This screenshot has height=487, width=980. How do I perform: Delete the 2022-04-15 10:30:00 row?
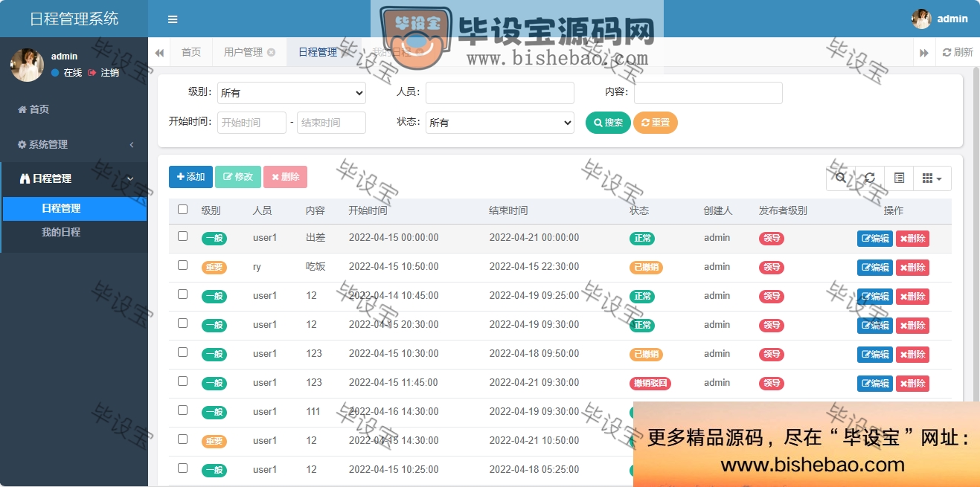tap(912, 355)
